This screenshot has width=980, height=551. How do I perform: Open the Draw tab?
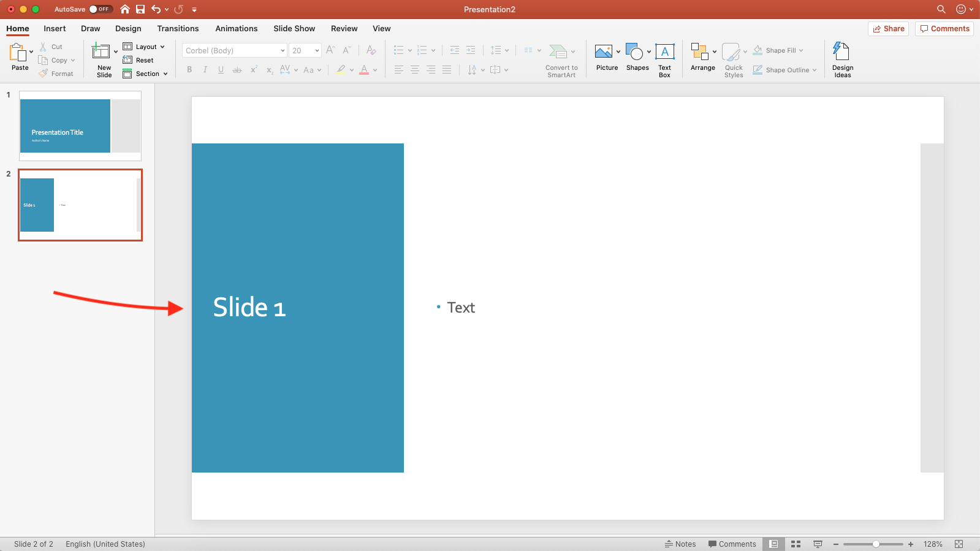click(x=90, y=28)
